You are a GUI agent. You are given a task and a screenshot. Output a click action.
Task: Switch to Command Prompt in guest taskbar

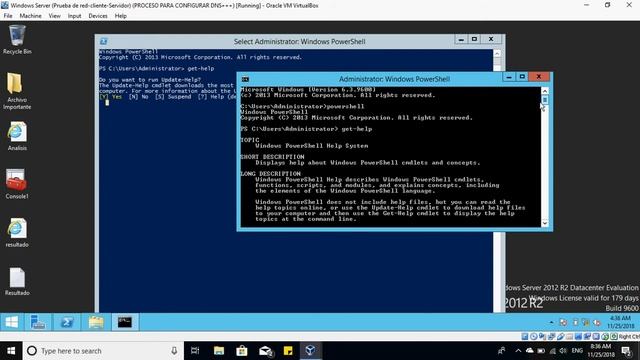(125, 322)
